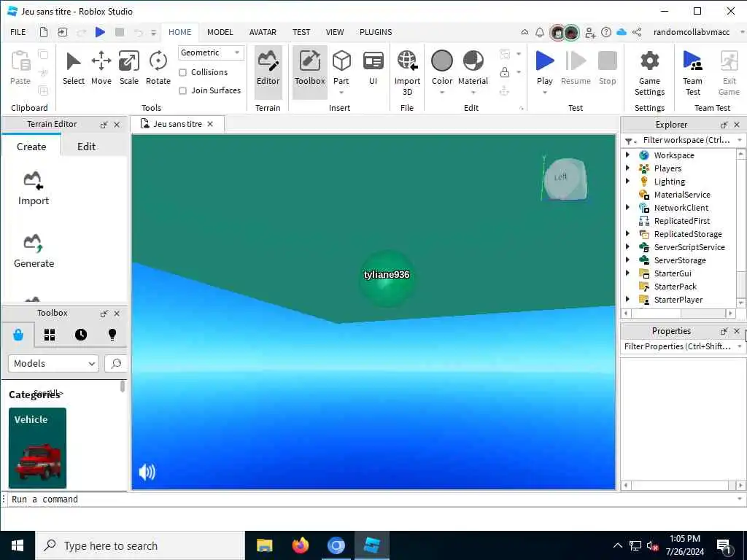Select the MaterialService tree item
Image resolution: width=747 pixels, height=560 pixels.
(x=682, y=194)
